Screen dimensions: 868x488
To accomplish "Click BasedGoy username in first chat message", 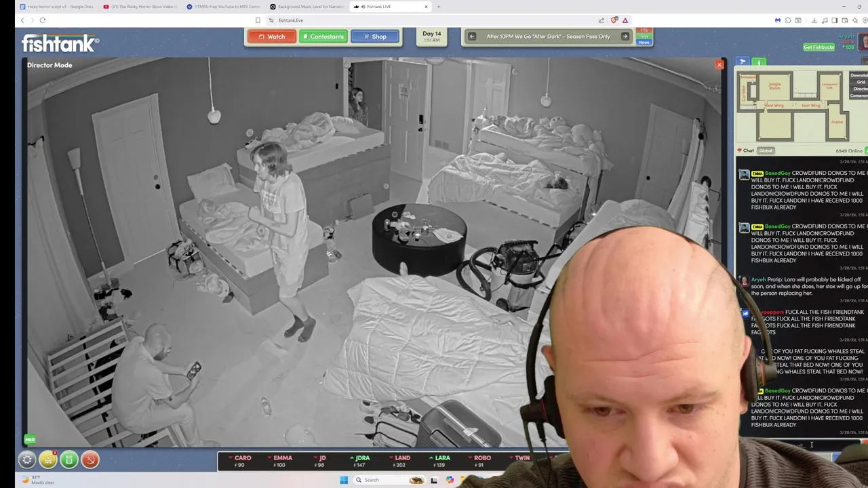I will pyautogui.click(x=777, y=174).
